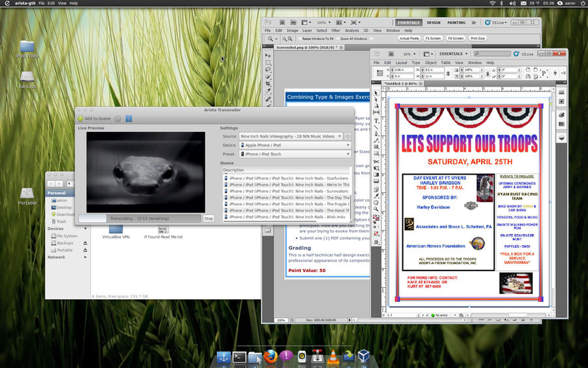The width and height of the screenshot is (588, 368).
Task: Open InDesign Layers panel icon in right dock
Action: (x=561, y=138)
